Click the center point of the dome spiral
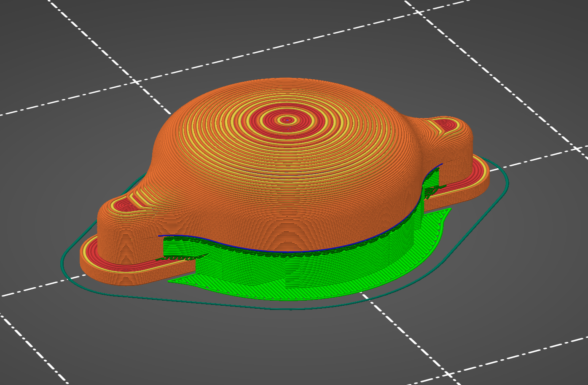Viewport: 588px width, 385px height. tap(288, 119)
